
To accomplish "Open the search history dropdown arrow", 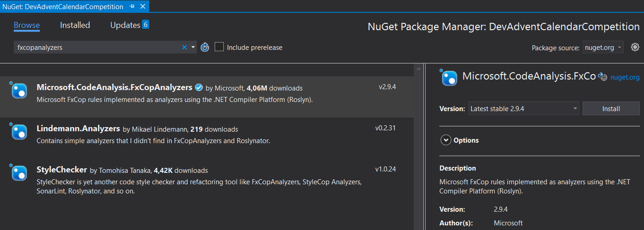I will [193, 47].
